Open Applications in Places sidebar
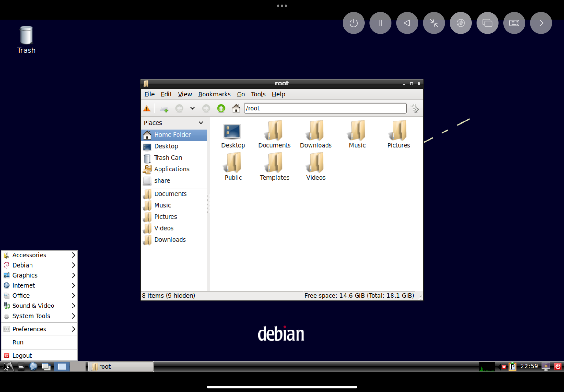 coord(174,169)
